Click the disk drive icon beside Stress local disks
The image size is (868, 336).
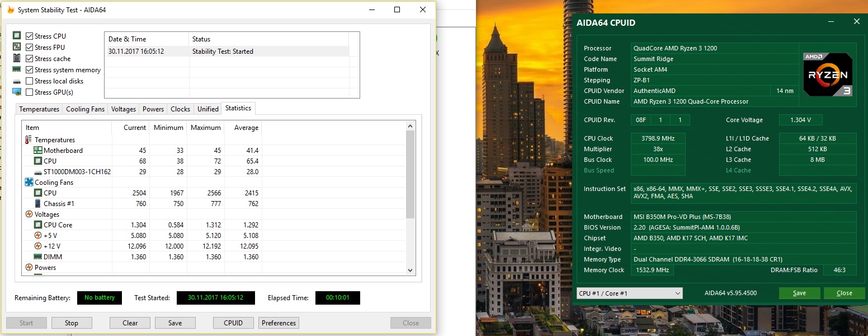click(17, 81)
